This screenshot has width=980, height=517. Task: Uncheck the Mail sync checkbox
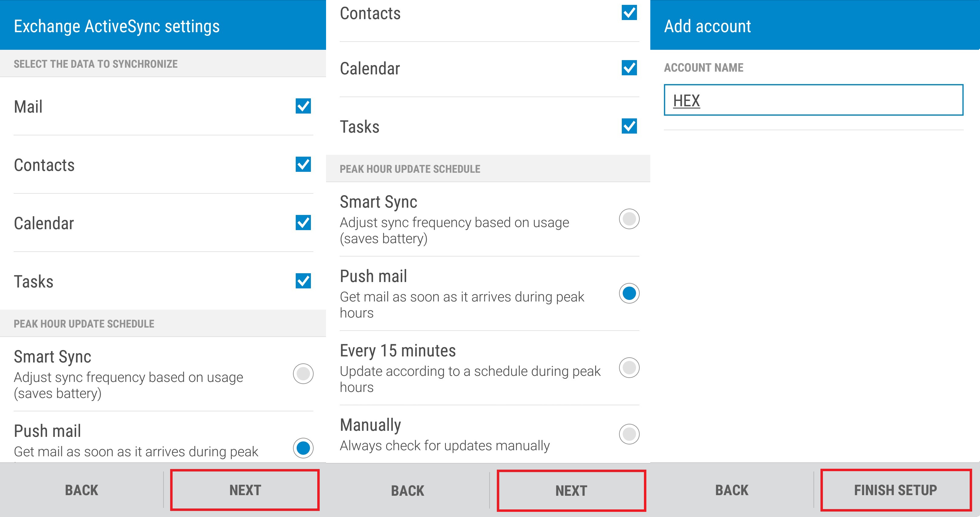[303, 106]
